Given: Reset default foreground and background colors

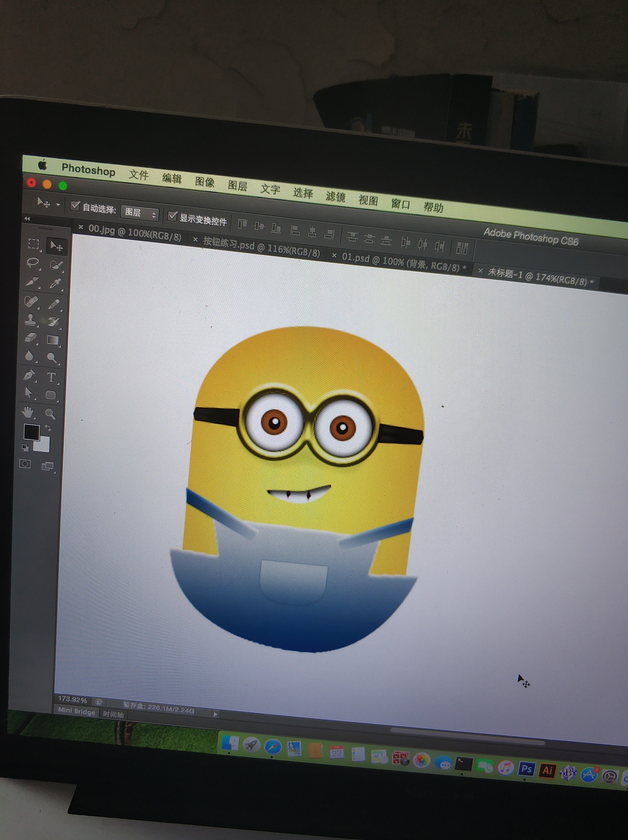Looking at the screenshot, I should pyautogui.click(x=25, y=447).
